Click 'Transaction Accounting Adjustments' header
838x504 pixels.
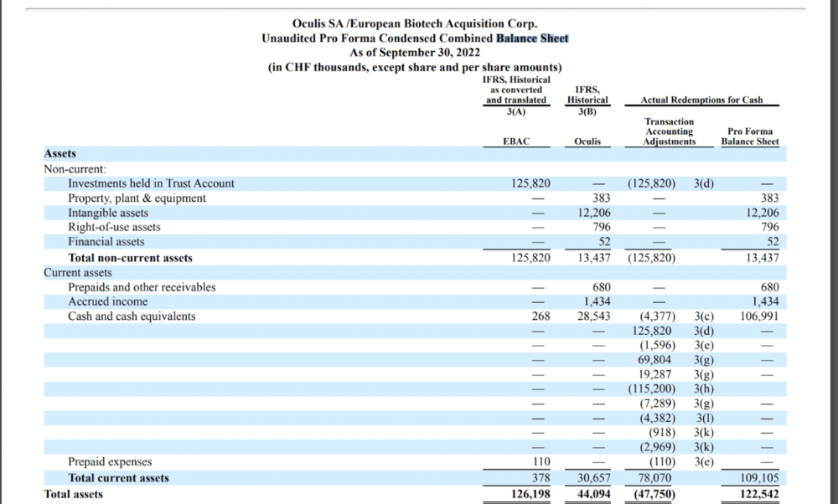(669, 131)
